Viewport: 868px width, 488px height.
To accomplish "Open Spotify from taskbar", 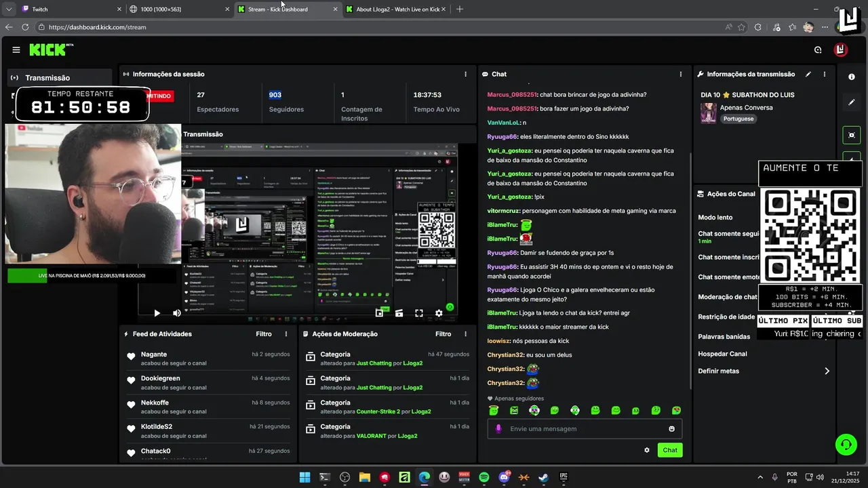I will tap(484, 477).
